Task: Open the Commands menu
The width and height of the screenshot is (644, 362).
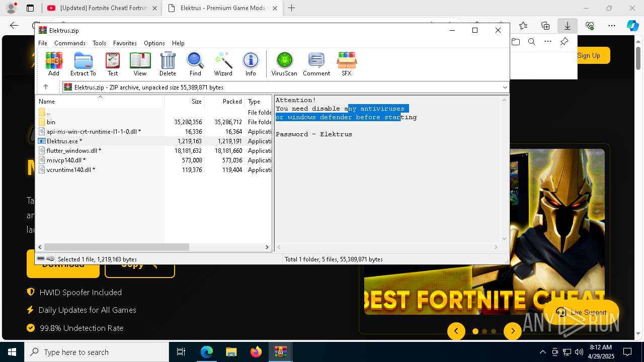Action: 70,43
